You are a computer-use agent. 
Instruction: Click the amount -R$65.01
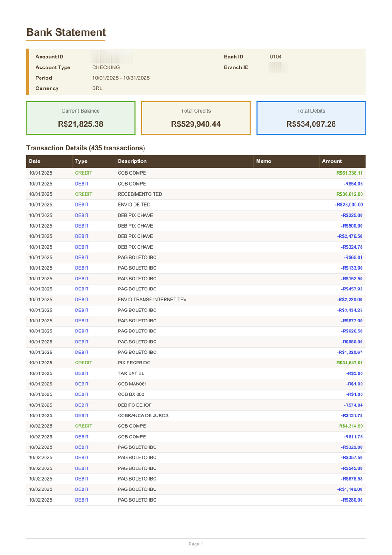(x=353, y=258)
